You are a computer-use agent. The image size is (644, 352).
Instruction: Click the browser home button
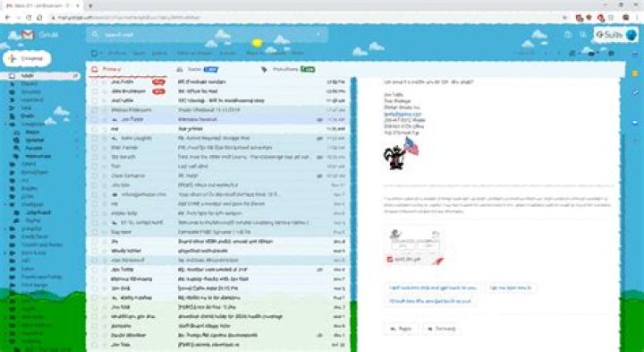tap(39, 18)
